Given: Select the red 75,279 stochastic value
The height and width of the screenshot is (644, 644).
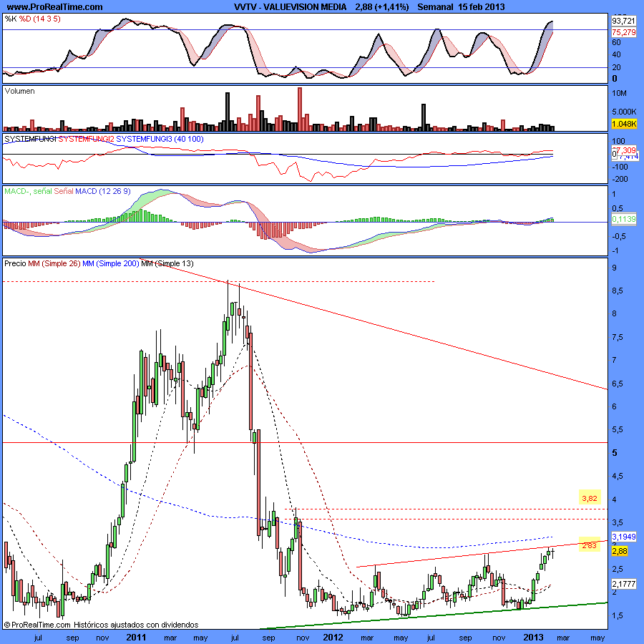Looking at the screenshot, I should 623,32.
